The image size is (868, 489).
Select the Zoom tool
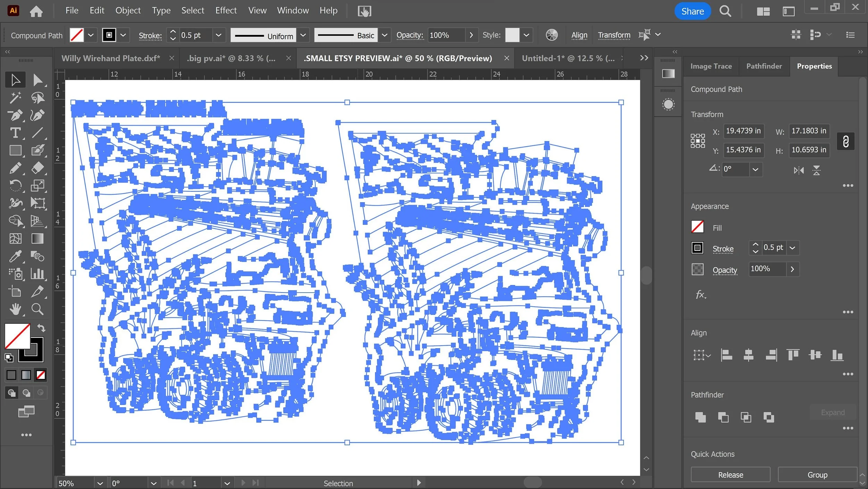(x=37, y=309)
